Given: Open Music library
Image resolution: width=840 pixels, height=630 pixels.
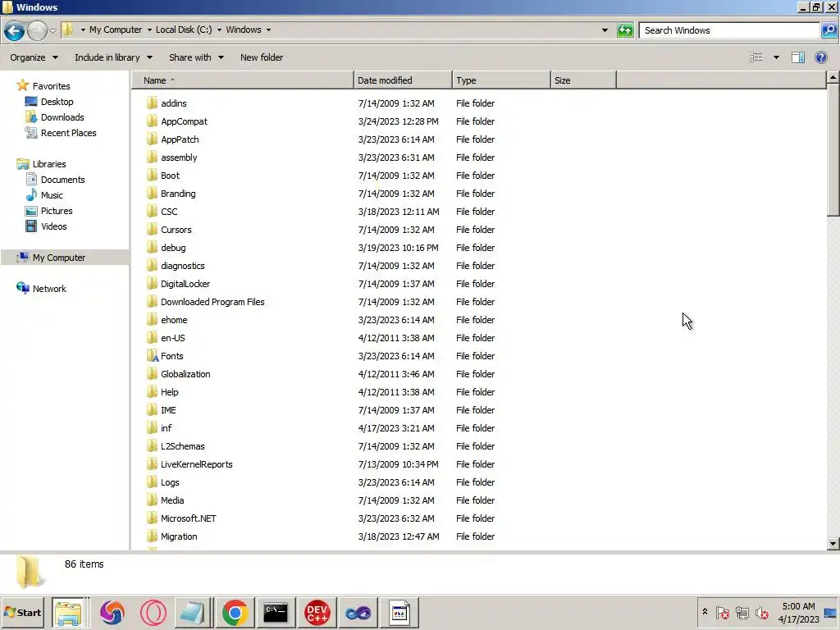Looking at the screenshot, I should 52,195.
